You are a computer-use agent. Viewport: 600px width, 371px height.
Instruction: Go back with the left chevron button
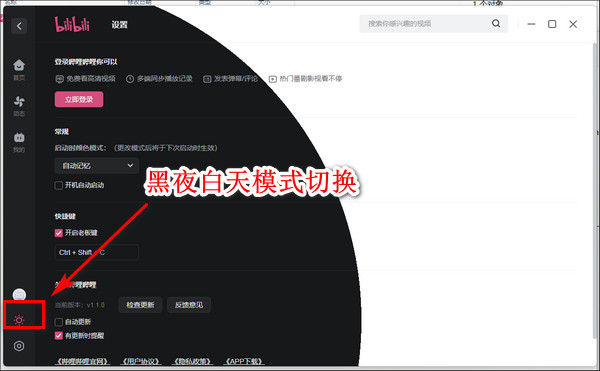19,26
